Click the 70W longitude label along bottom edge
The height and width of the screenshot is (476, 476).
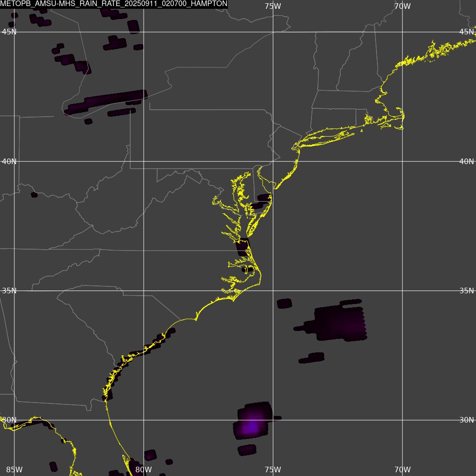tap(403, 469)
